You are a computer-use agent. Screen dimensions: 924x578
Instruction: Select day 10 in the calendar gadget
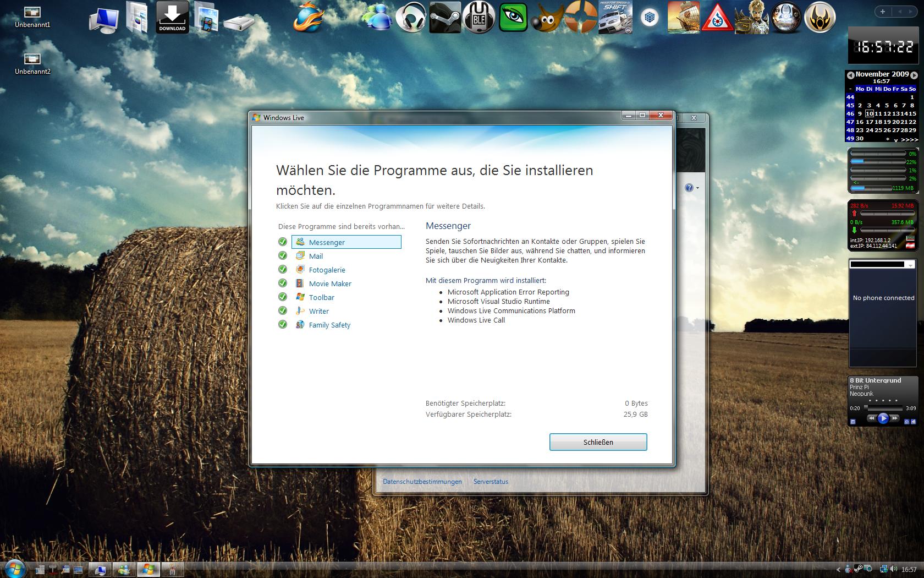[869, 113]
